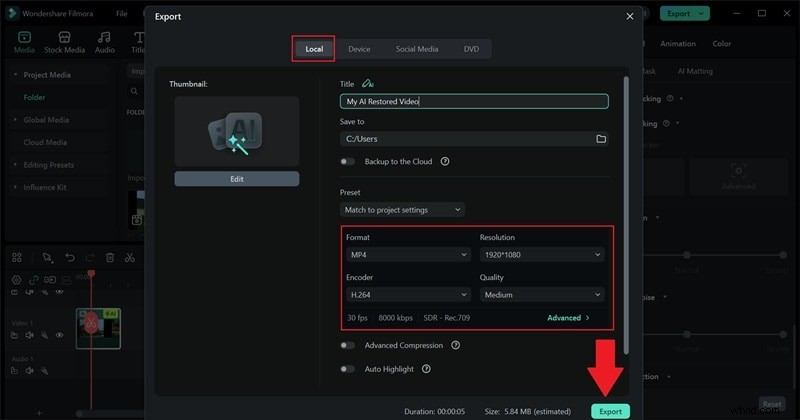
Task: Turn on the Auto Highlight toggle
Action: point(348,369)
